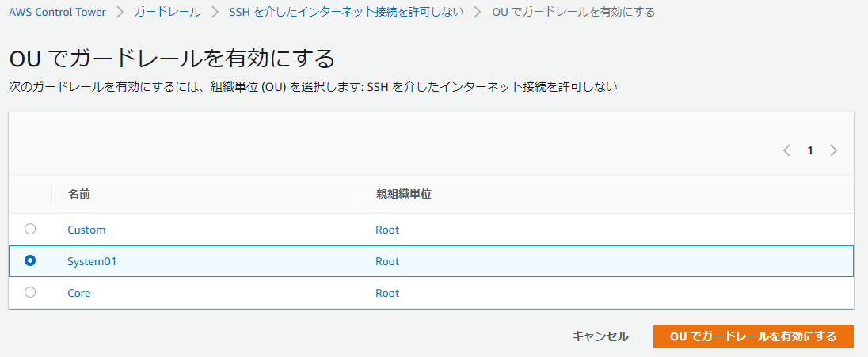The image size is (868, 357).
Task: Go to previous page arrow in pagination
Action: click(786, 150)
